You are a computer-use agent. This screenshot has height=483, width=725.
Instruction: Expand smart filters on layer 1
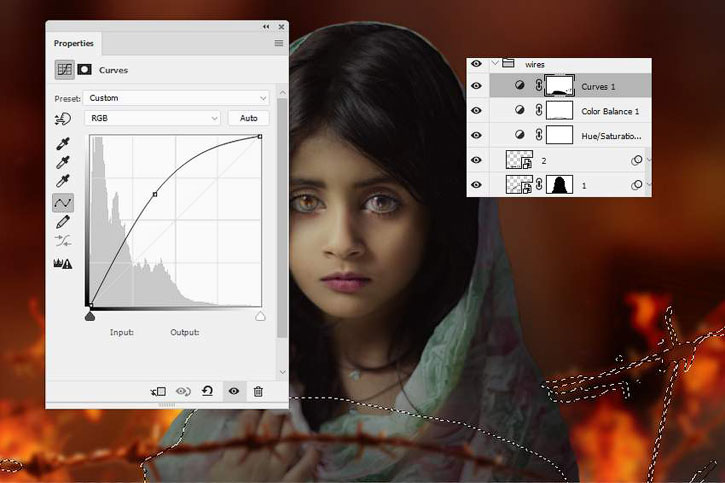[x=648, y=184]
